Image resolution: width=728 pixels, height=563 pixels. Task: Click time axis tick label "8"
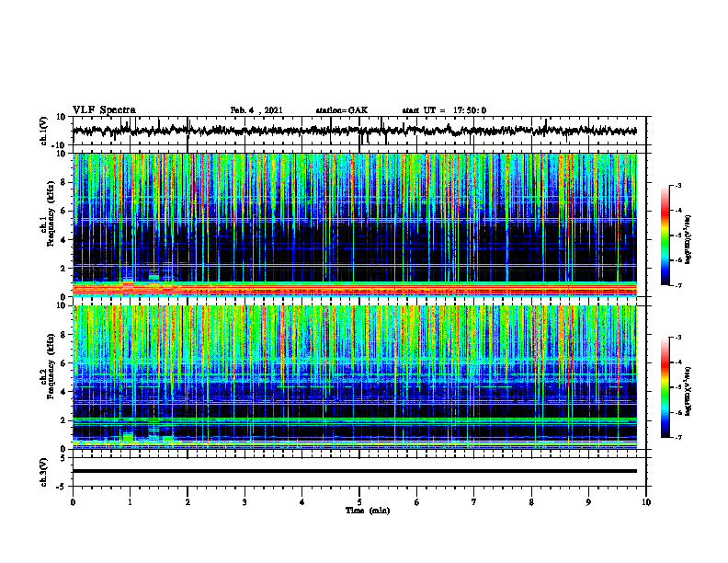531,502
